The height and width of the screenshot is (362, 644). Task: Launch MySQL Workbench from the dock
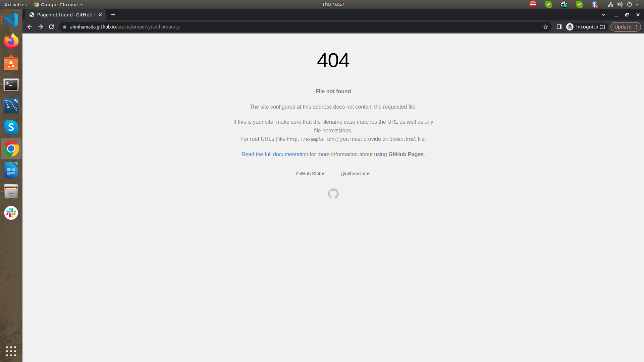click(x=11, y=106)
